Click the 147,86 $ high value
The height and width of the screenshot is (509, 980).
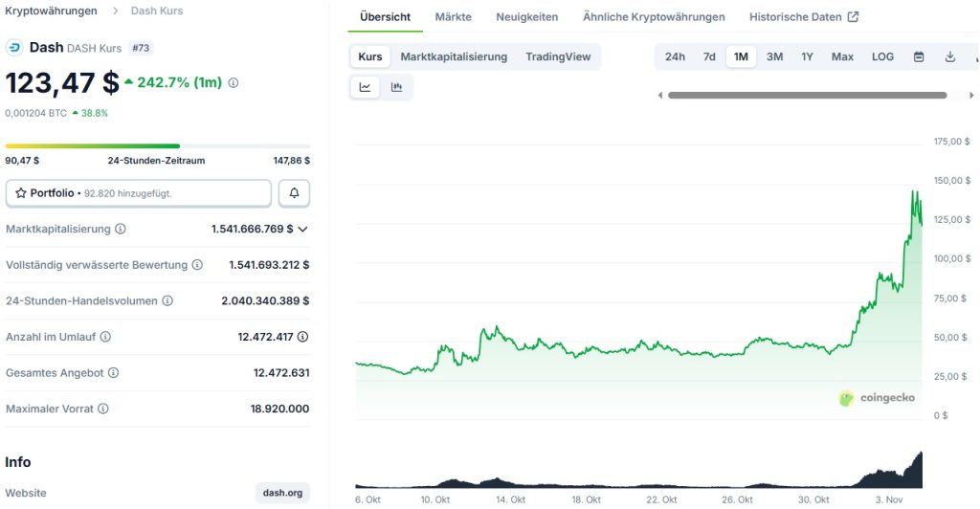(291, 161)
